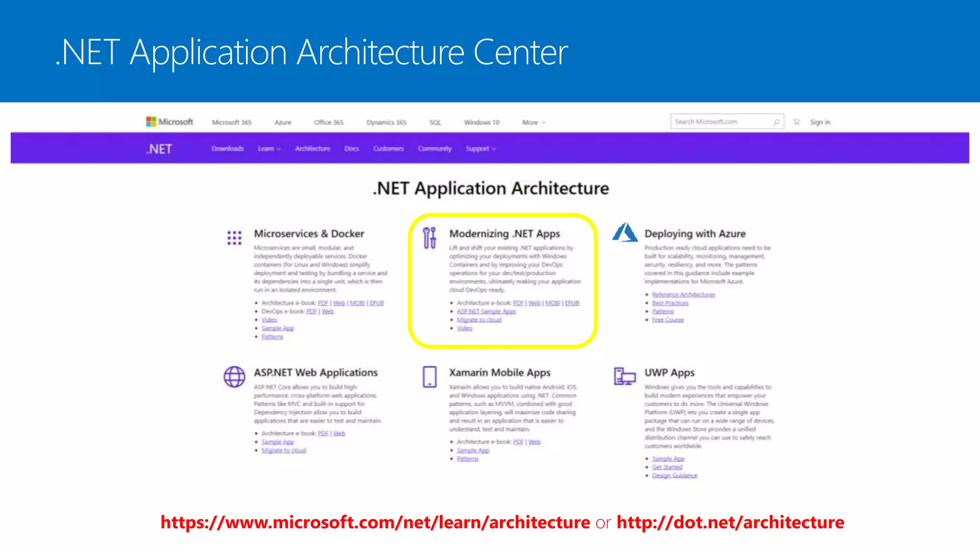Screen dimensions: 980x551
Task: Click the Sign in link
Action: [x=820, y=122]
